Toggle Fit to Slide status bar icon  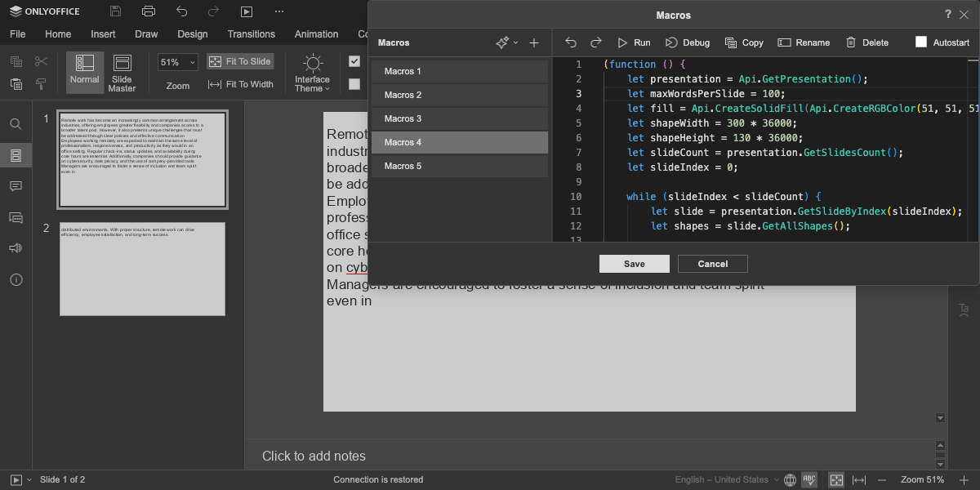click(x=837, y=480)
